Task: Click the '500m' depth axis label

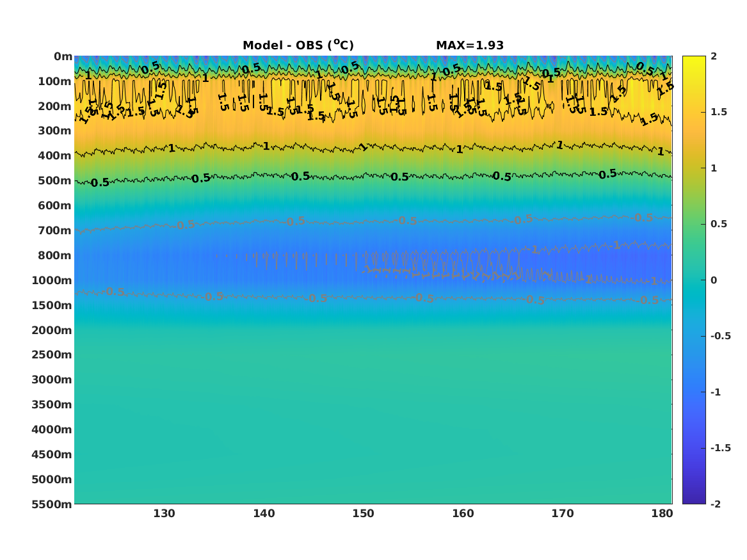Action: pos(55,181)
